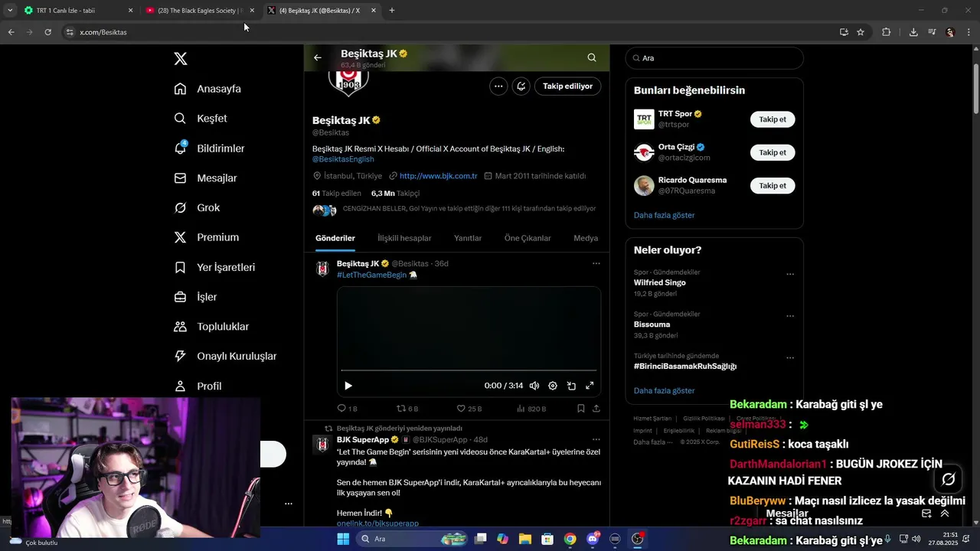Open the video settings gear
The height and width of the screenshot is (551, 980).
pos(553,386)
